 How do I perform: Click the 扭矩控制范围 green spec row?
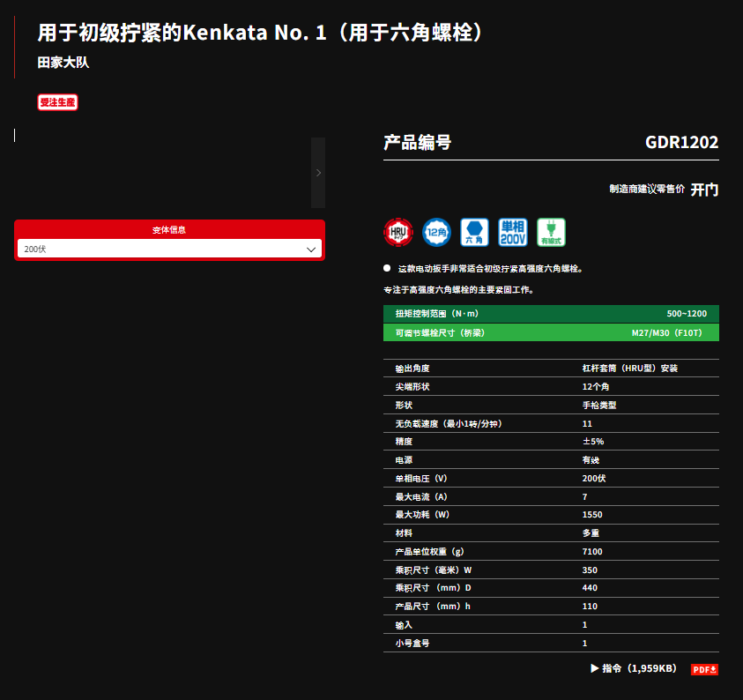[551, 314]
